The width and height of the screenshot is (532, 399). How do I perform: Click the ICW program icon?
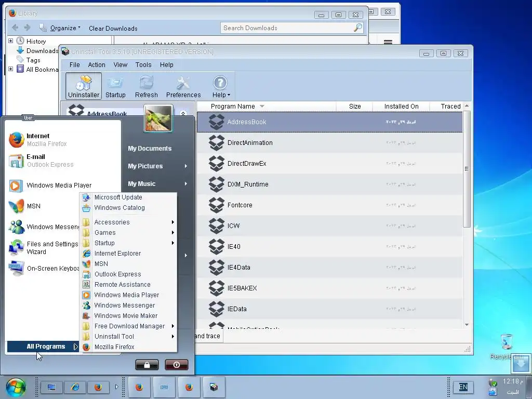217,225
